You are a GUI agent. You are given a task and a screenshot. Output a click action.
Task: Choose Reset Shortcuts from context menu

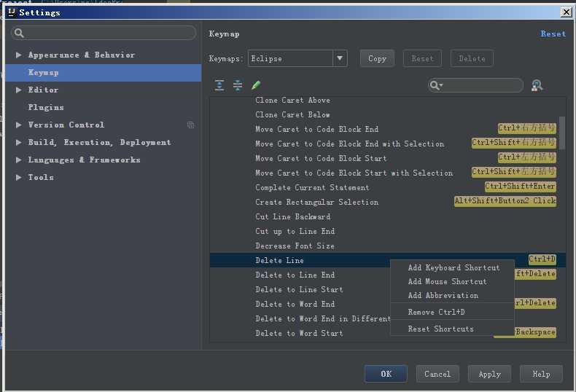(440, 329)
